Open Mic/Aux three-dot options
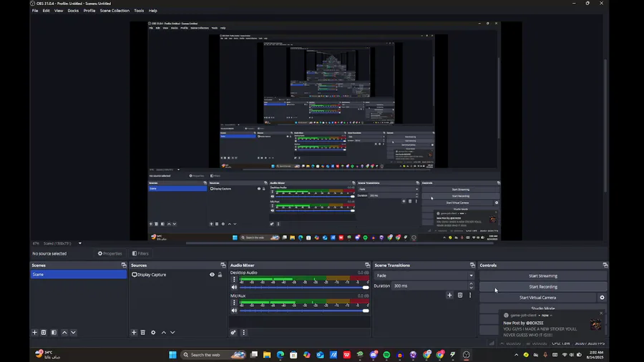Viewport: 644px width, 362px height. pyautogui.click(x=234, y=303)
